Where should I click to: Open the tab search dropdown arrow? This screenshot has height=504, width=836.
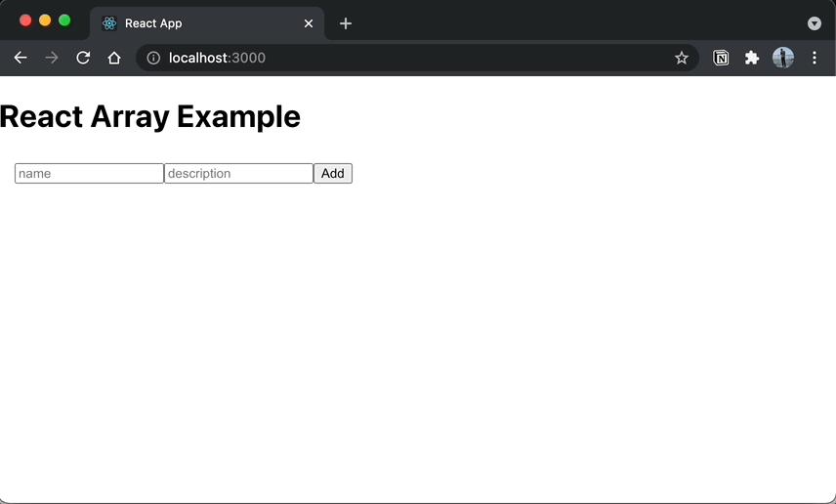tap(815, 23)
